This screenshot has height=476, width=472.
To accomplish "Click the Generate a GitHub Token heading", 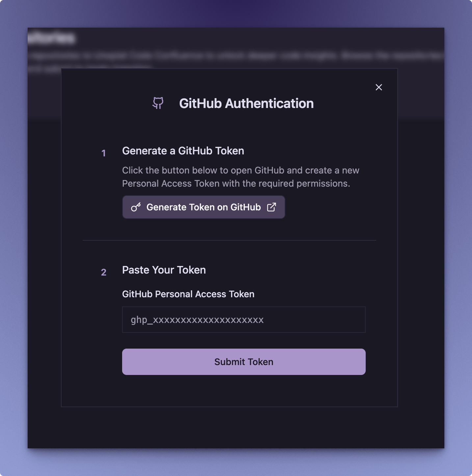I will tap(183, 151).
